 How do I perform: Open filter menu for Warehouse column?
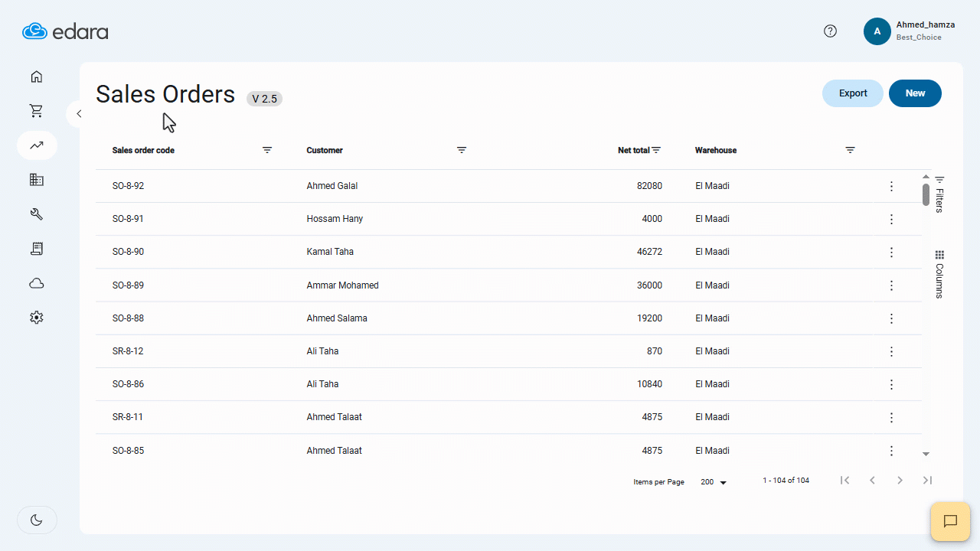tap(850, 150)
